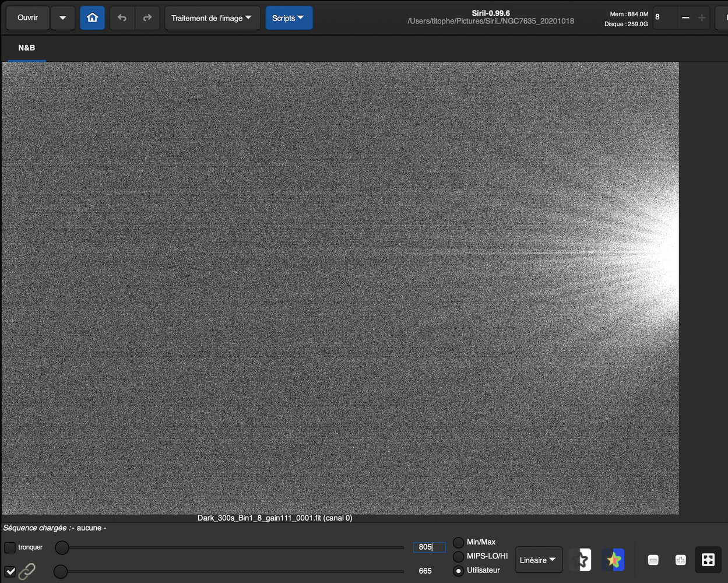Uncheck the chain link channels checkbox
The image size is (728, 583).
(10, 571)
